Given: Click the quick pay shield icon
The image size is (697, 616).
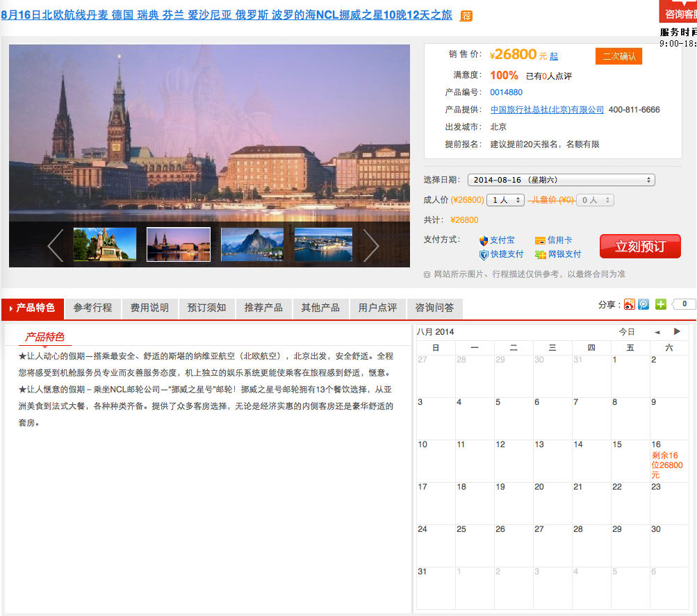Looking at the screenshot, I should click(484, 255).
